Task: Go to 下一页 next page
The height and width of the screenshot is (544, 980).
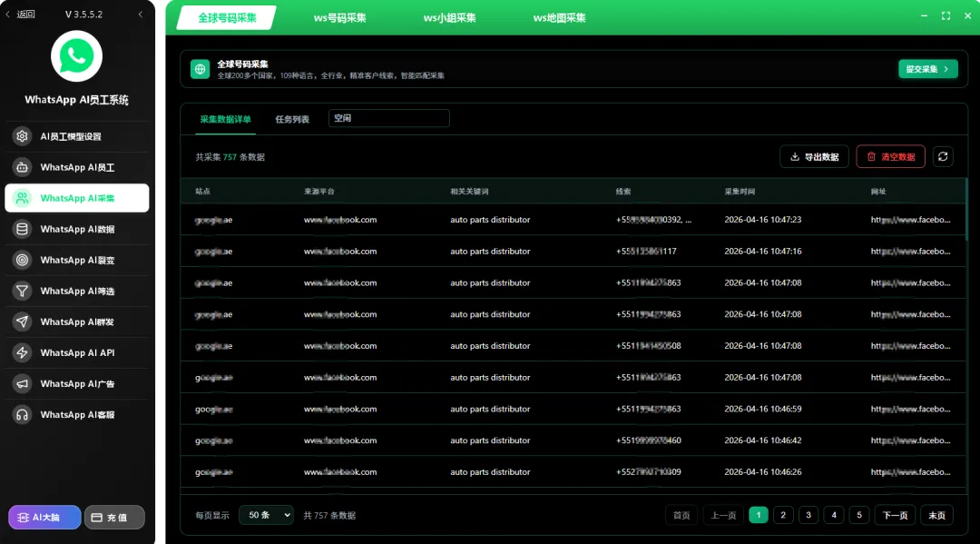Action: 895,515
